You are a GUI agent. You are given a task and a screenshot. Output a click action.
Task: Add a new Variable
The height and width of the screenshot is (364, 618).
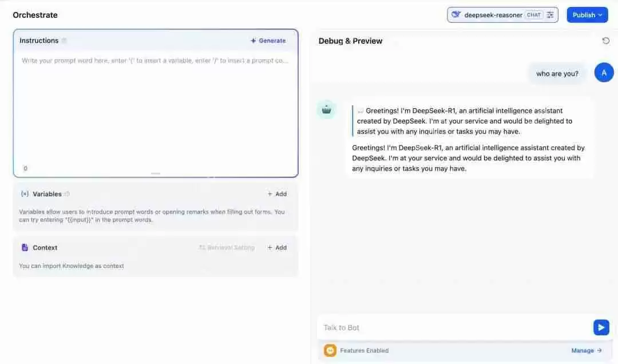(277, 193)
